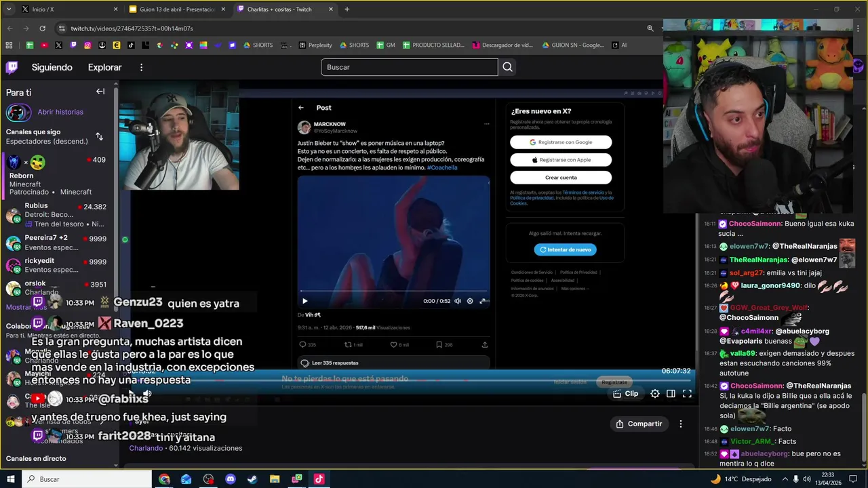This screenshot has width=868, height=488.
Task: Open the Twitch home logo
Action: (12, 67)
